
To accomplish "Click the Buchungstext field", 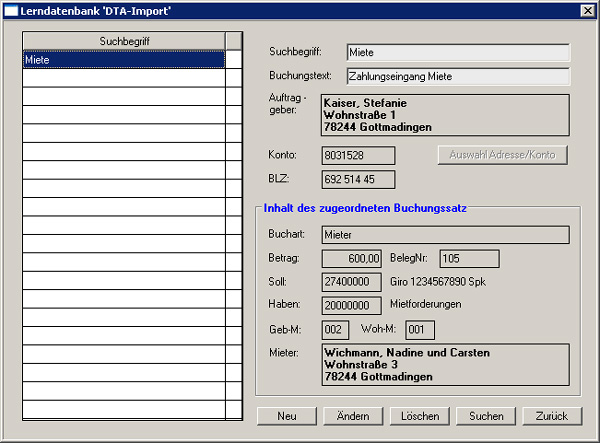I will [457, 76].
